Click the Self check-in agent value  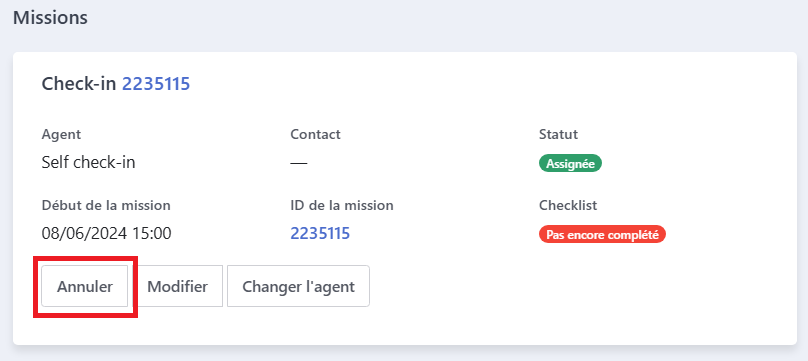pyautogui.click(x=88, y=163)
